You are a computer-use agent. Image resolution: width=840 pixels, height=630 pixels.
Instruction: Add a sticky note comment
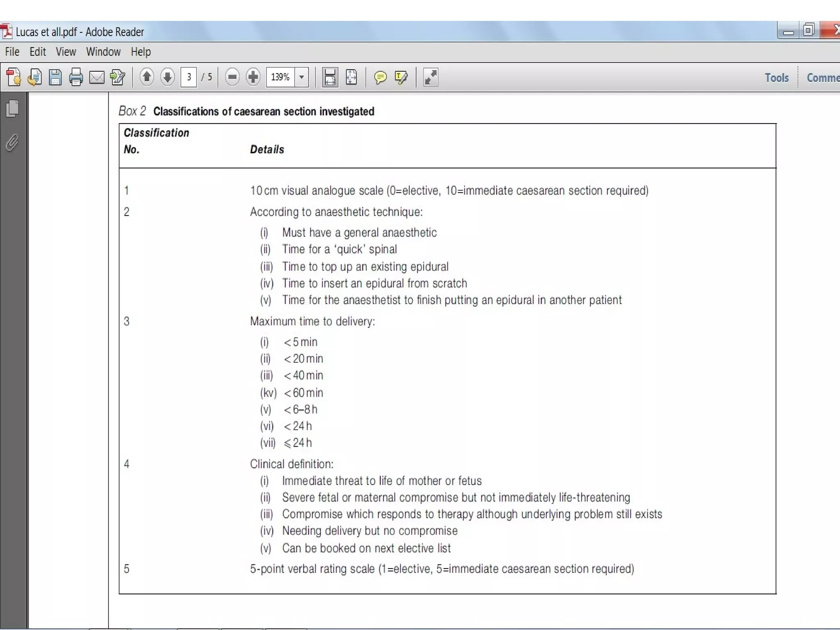[380, 77]
